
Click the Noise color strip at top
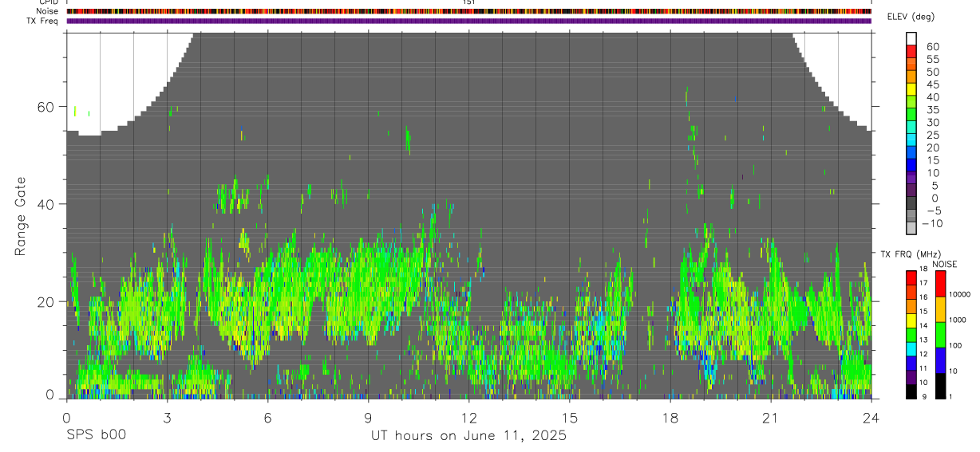[x=469, y=11]
